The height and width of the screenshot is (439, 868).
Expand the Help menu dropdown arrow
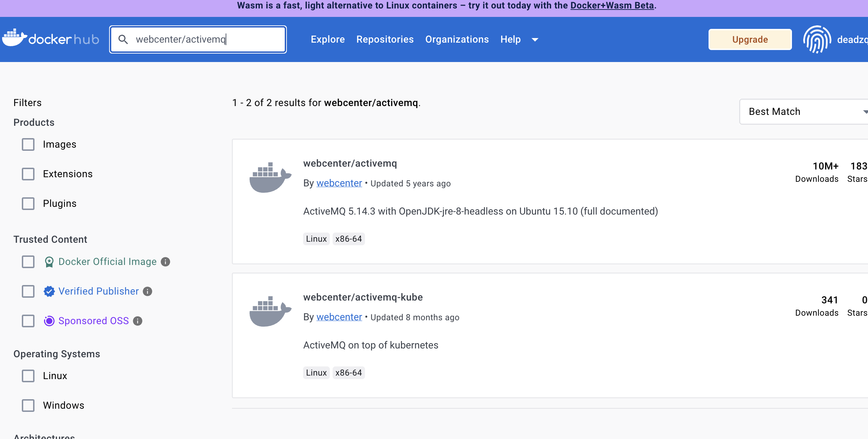[x=535, y=40]
